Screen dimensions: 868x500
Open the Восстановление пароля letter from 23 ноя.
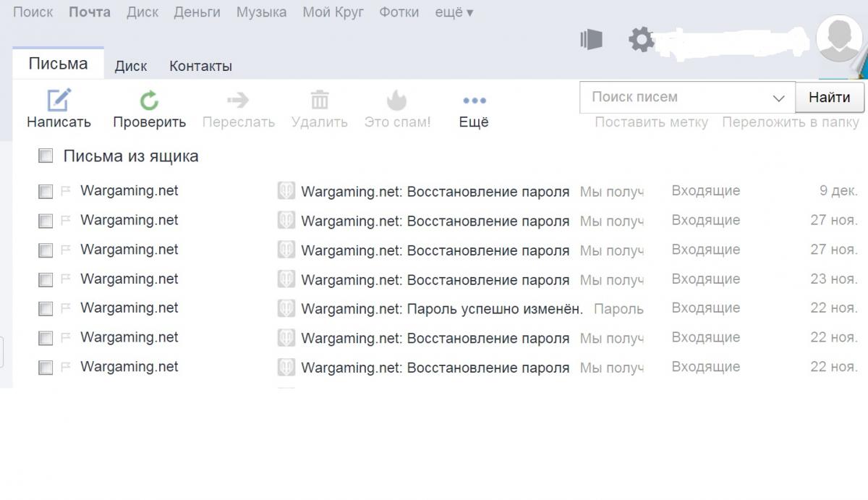435,279
